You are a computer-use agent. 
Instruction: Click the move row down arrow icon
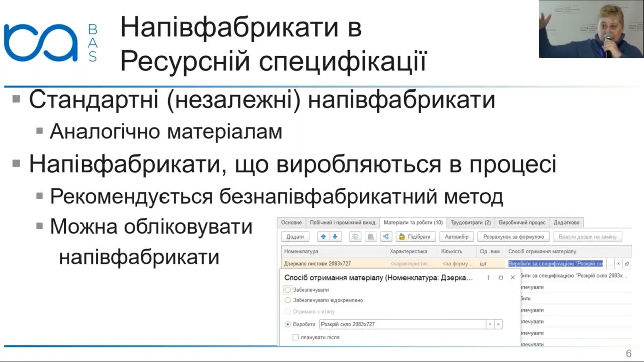[334, 237]
